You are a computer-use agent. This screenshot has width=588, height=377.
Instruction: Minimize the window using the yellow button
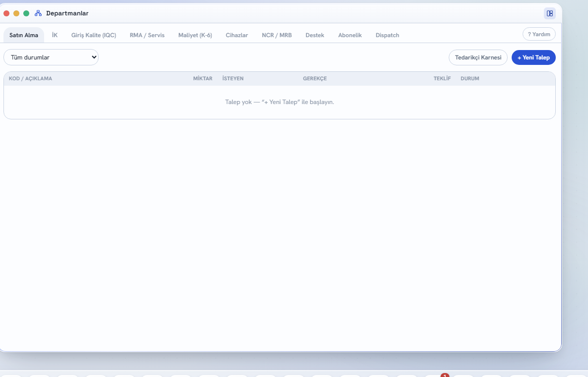16,13
